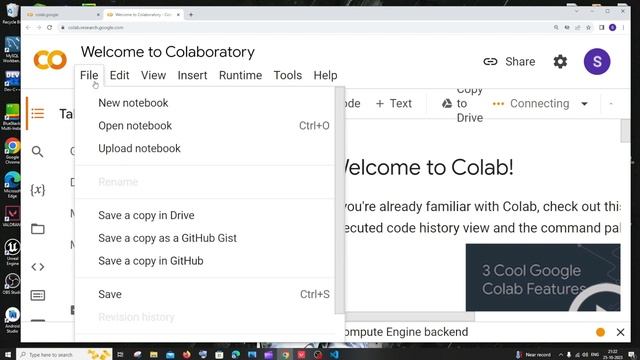Open the Edit menu
This screenshot has width=640, height=360.
120,76
